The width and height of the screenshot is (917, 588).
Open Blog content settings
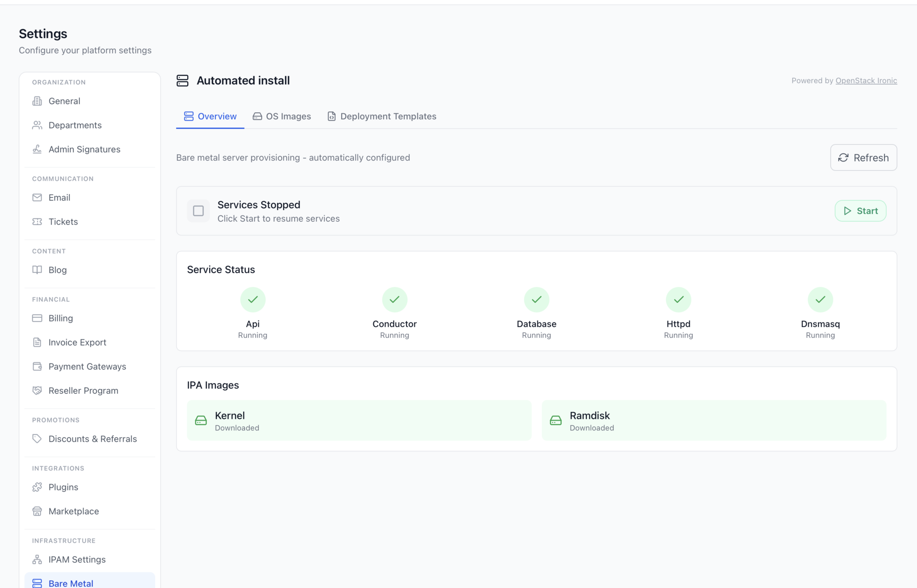(90, 270)
